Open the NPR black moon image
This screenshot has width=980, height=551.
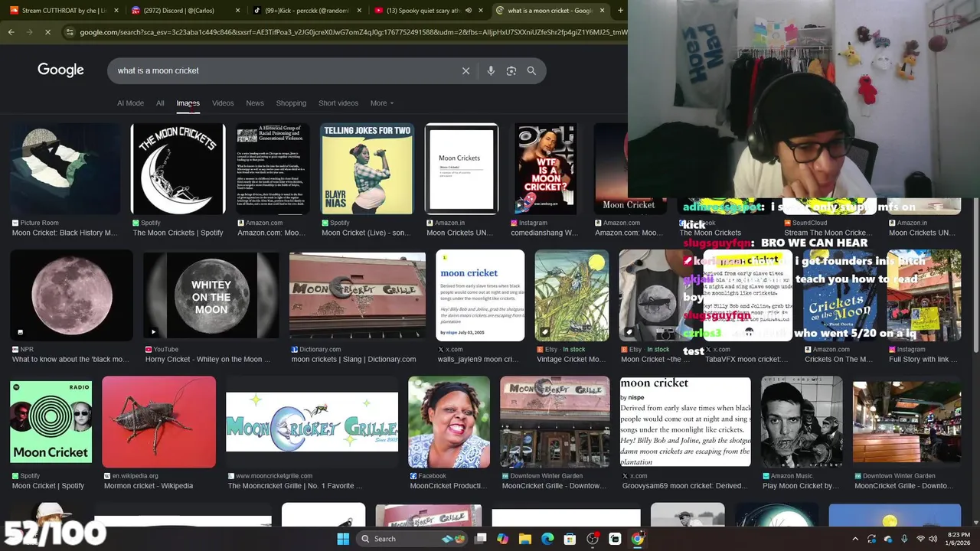tap(71, 295)
